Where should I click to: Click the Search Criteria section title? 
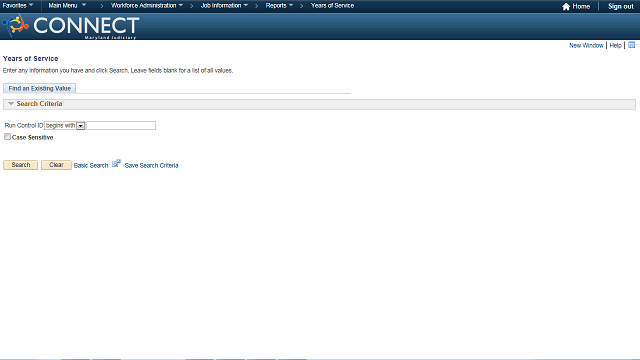coord(39,104)
